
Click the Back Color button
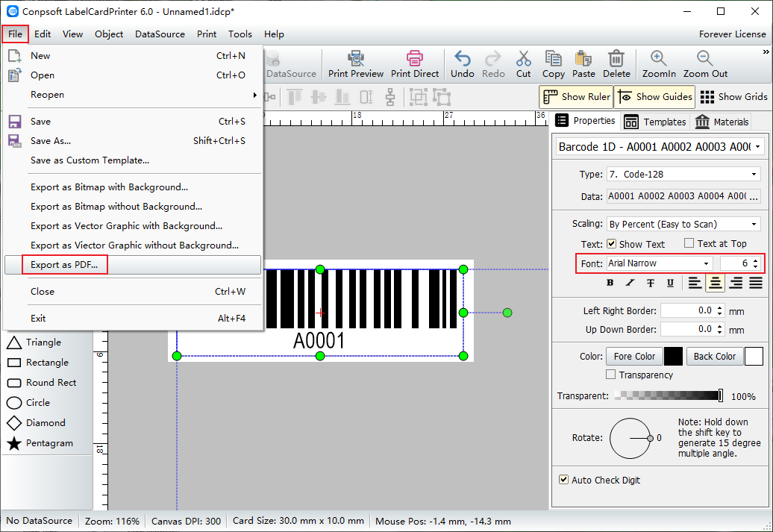click(714, 357)
